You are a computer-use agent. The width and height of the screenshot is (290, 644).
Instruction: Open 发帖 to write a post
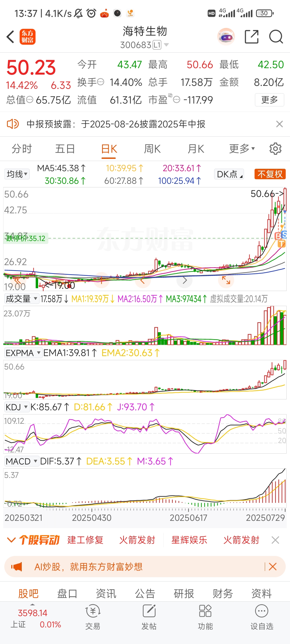click(x=149, y=617)
